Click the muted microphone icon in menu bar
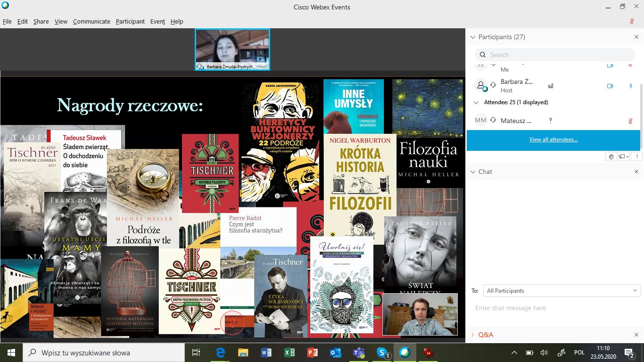The image size is (644, 362). coord(632,22)
